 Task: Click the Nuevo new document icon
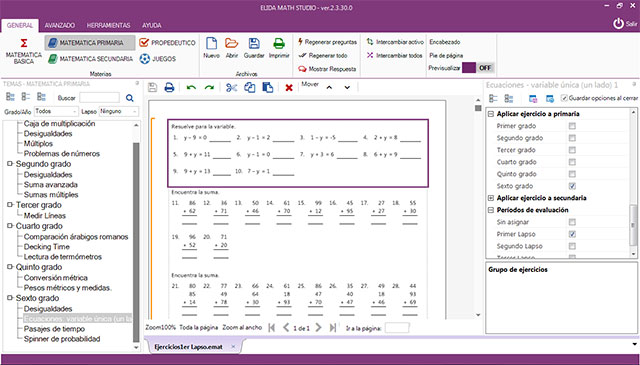[211, 43]
